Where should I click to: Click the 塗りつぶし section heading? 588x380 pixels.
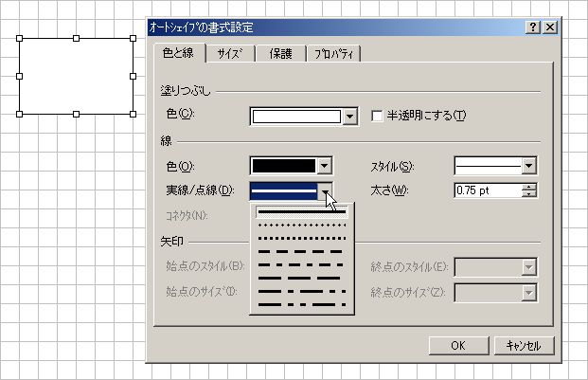pos(186,91)
